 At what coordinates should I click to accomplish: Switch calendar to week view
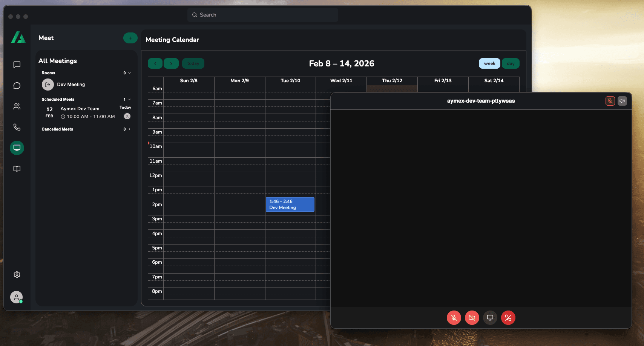click(x=489, y=63)
